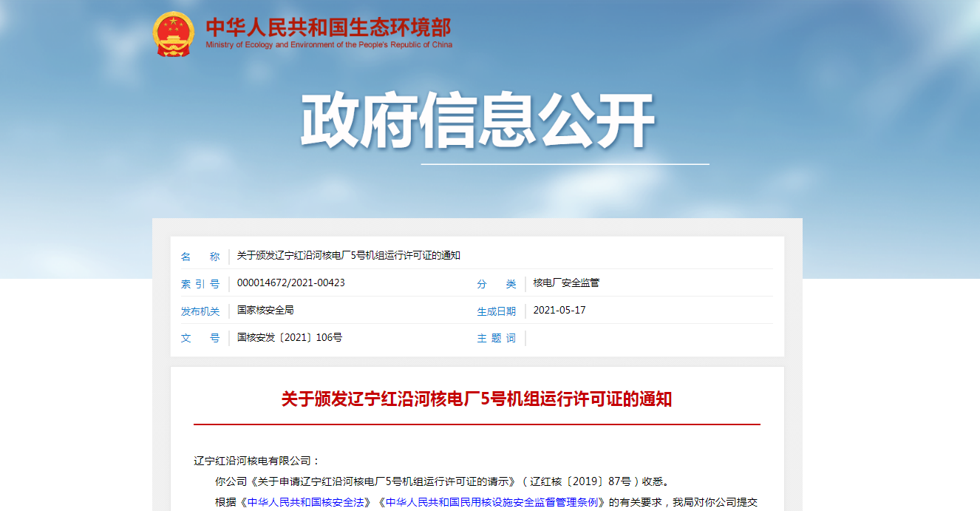The image size is (980, 511).
Task: Select the 发布机关 field label
Action: point(200,311)
